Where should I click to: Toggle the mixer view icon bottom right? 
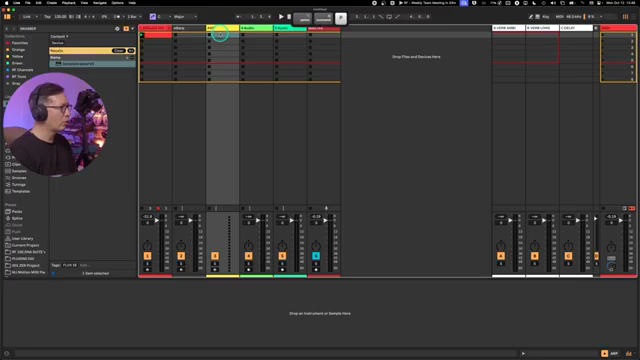click(629, 353)
